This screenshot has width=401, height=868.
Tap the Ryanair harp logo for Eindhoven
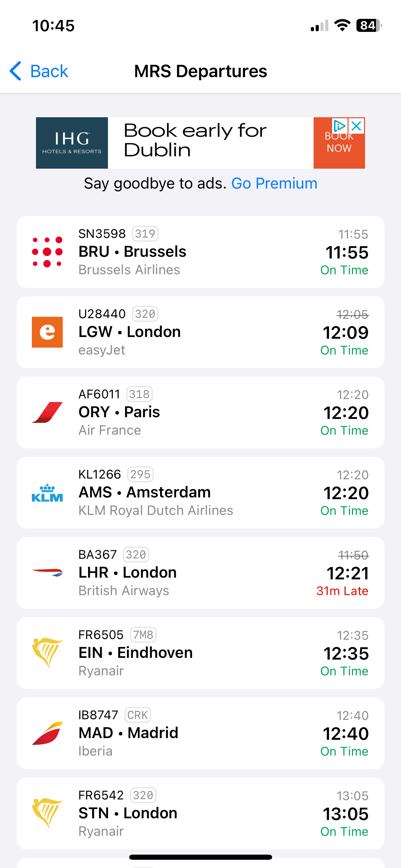[x=47, y=653]
